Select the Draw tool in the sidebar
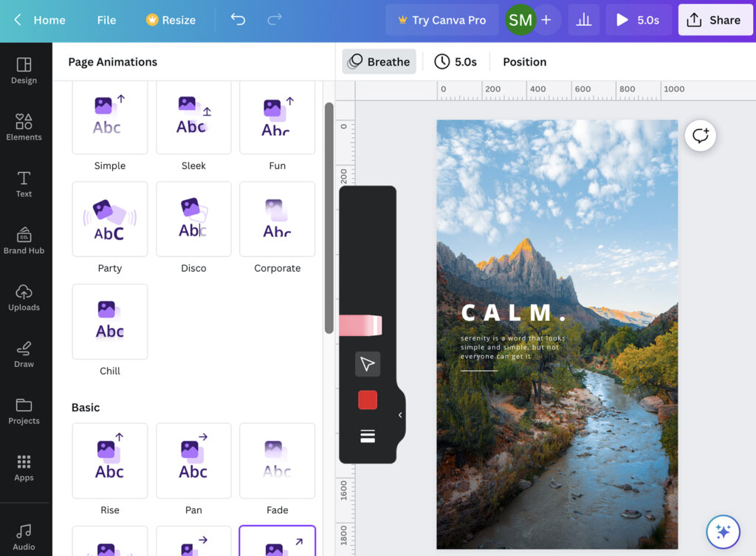 point(24,354)
